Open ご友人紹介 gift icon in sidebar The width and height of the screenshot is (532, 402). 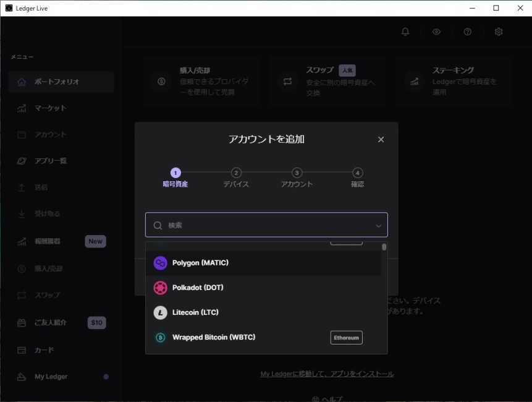(22, 323)
